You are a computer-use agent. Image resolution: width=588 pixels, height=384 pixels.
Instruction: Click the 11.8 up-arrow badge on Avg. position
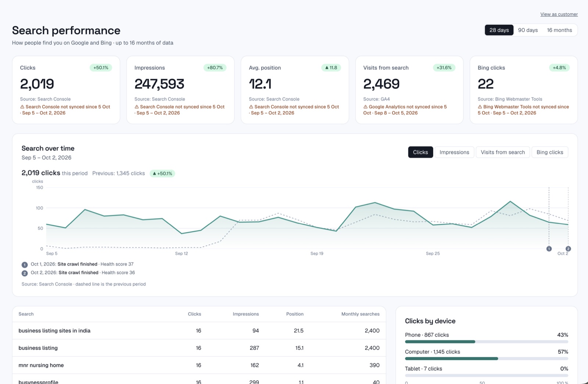(x=331, y=68)
